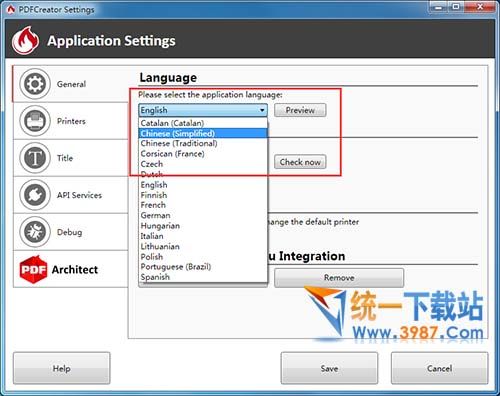Click the API Services plug icon
Viewport: 500px width, 396px height.
point(35,195)
